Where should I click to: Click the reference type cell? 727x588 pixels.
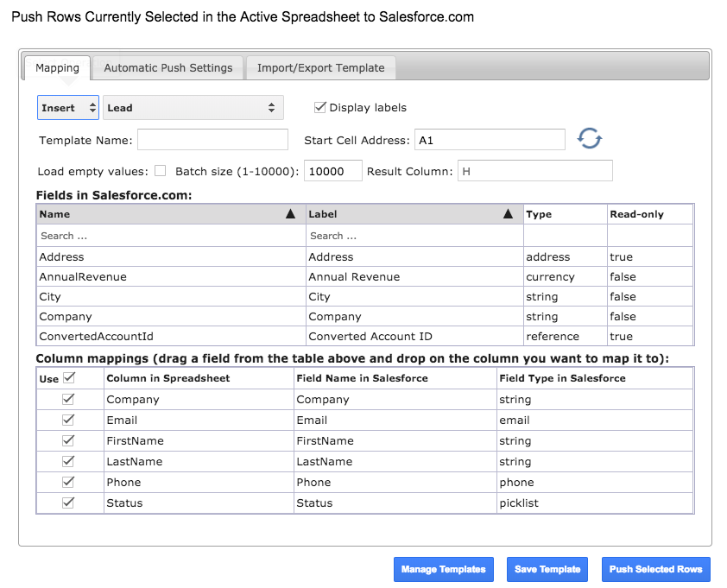click(566, 336)
